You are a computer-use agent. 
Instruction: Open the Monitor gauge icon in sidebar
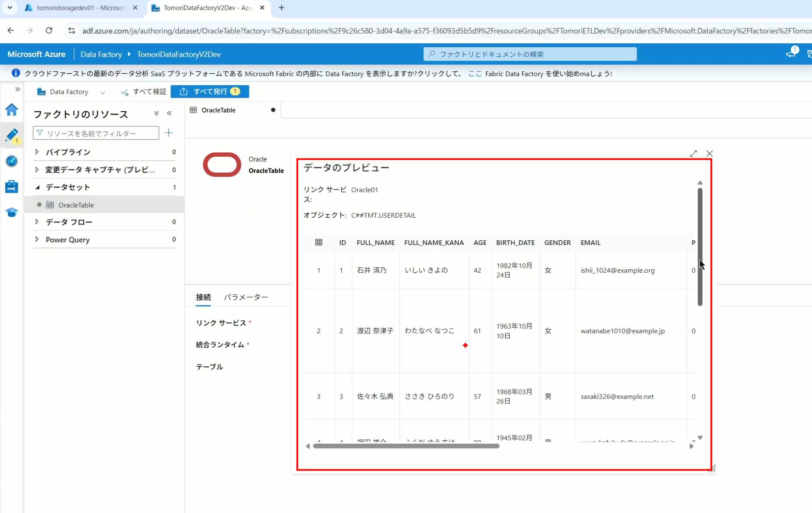tap(12, 161)
